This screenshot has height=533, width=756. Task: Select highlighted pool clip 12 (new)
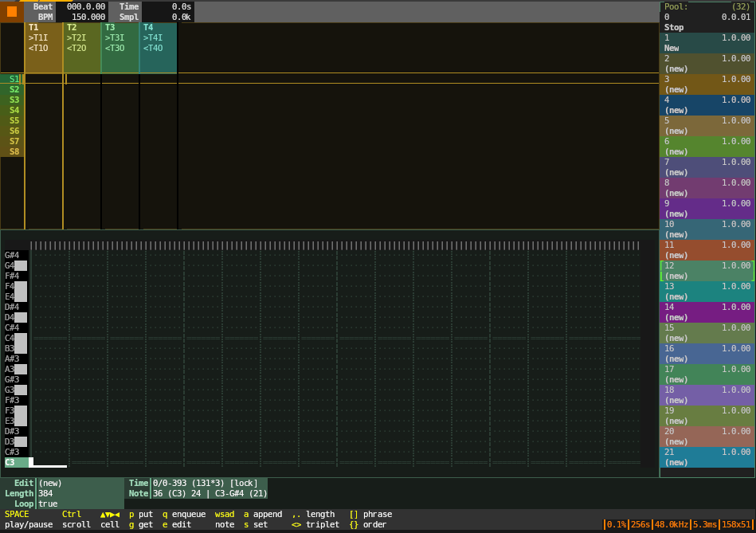[707, 271]
